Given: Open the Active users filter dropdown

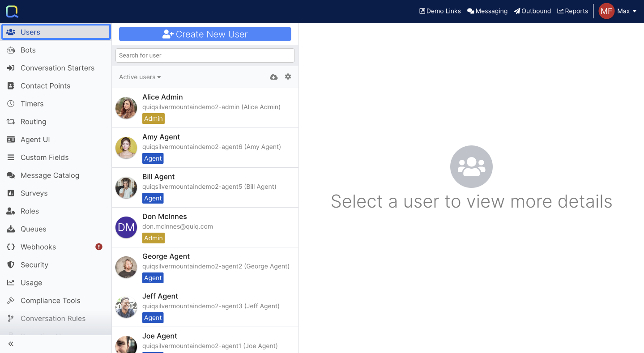Looking at the screenshot, I should [x=140, y=77].
